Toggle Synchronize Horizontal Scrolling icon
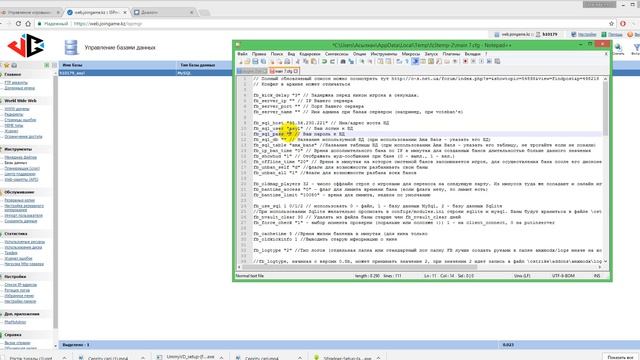 pos(388,61)
